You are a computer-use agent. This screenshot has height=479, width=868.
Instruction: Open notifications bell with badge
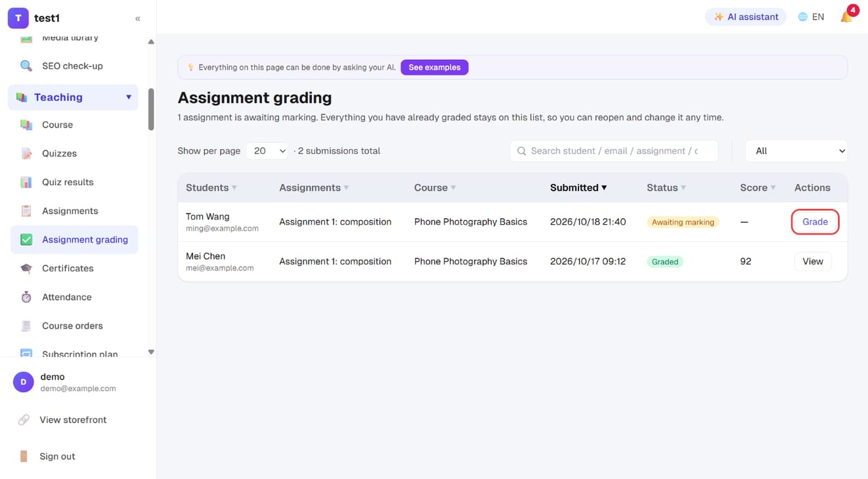pos(847,16)
